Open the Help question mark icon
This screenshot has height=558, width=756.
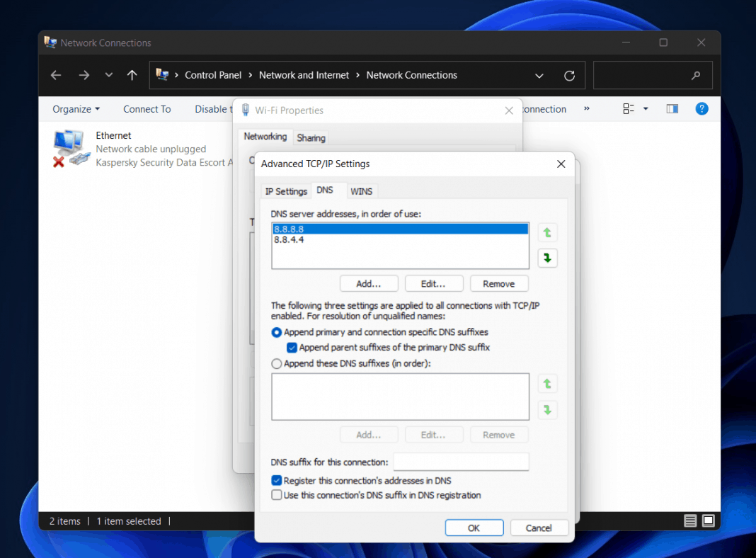(701, 108)
